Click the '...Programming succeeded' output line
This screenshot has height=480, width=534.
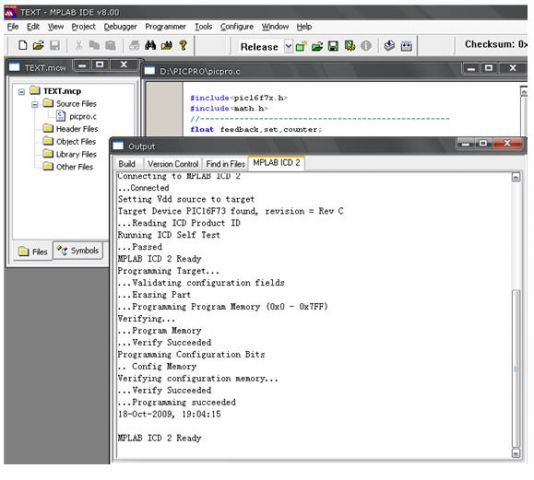pos(177,402)
